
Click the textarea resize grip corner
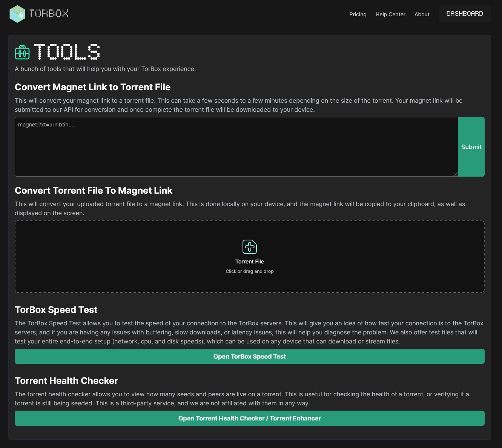click(x=455, y=174)
